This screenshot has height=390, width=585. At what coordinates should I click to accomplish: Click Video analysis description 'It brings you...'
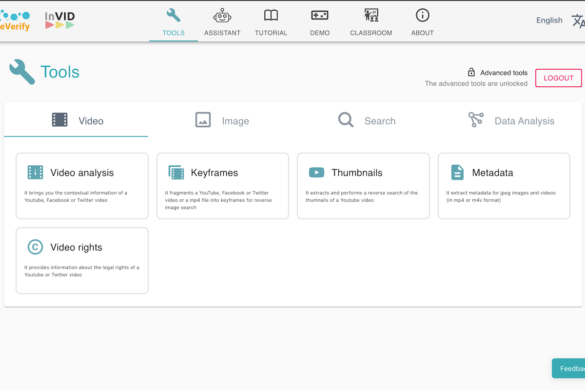pos(76,196)
